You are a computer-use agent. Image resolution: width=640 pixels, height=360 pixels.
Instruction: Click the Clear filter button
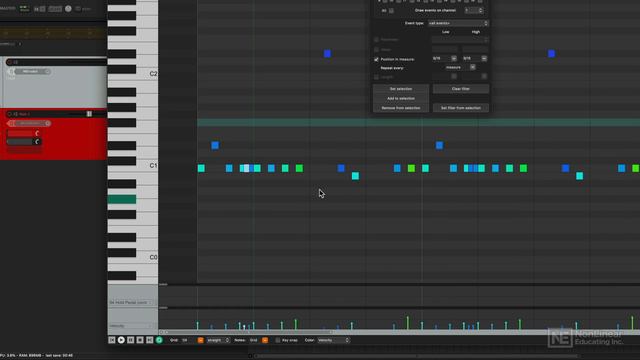(x=460, y=89)
